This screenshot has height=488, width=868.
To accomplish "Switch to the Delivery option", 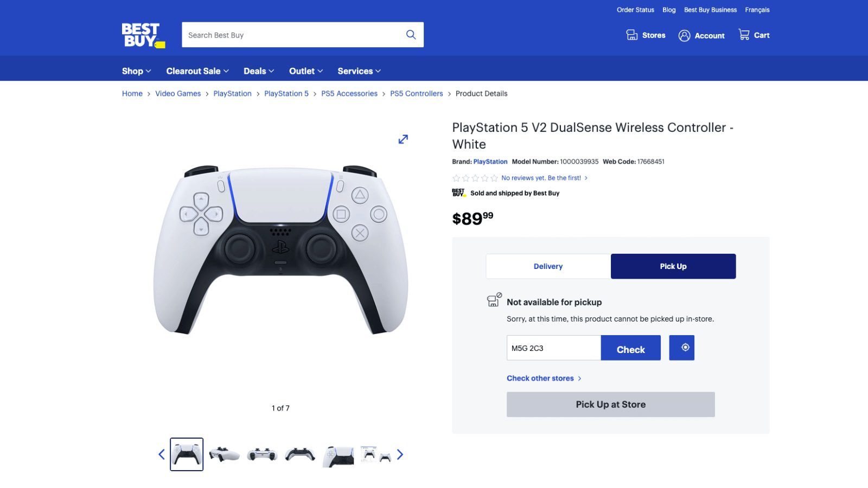I will point(548,266).
